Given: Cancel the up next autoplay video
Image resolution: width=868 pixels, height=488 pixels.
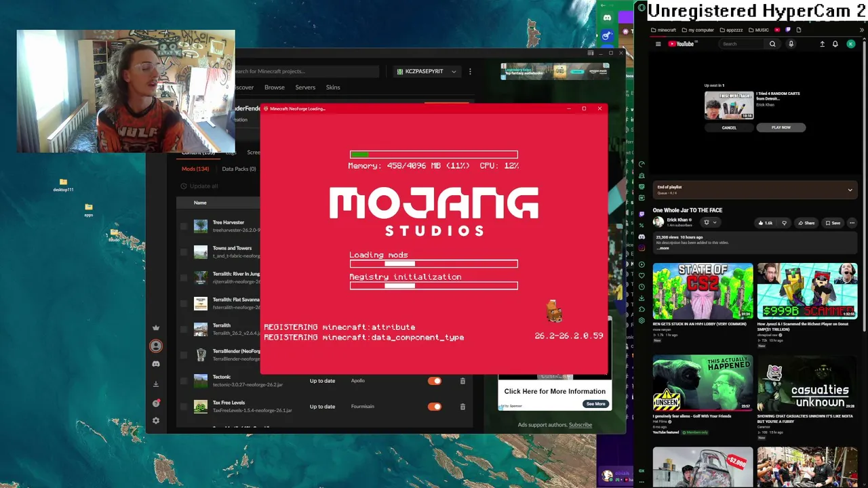Looking at the screenshot, I should point(729,127).
